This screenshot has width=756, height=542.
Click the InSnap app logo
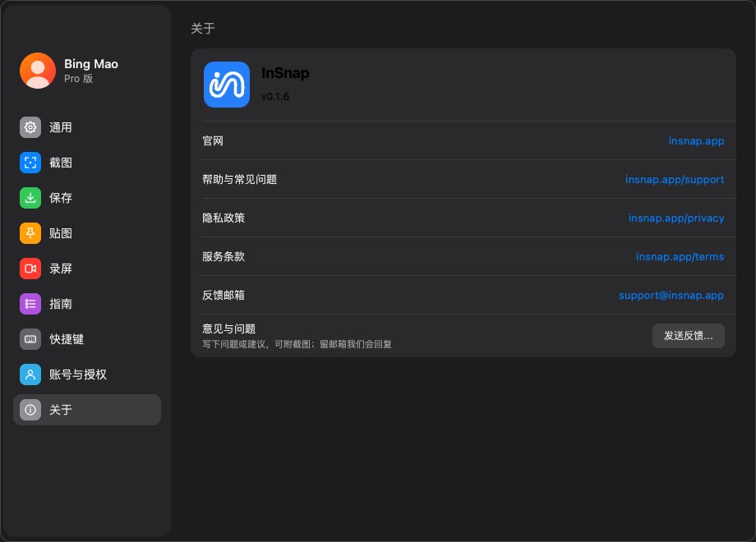pyautogui.click(x=227, y=85)
